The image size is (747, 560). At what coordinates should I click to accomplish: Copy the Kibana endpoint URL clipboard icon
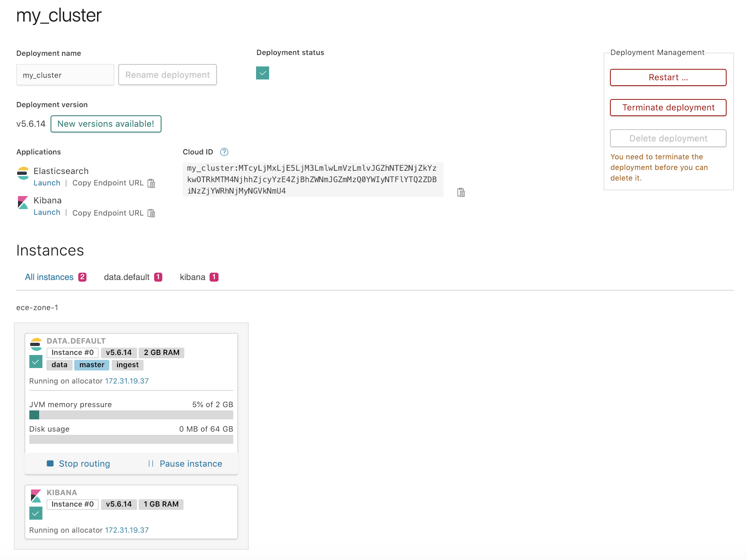click(x=151, y=213)
